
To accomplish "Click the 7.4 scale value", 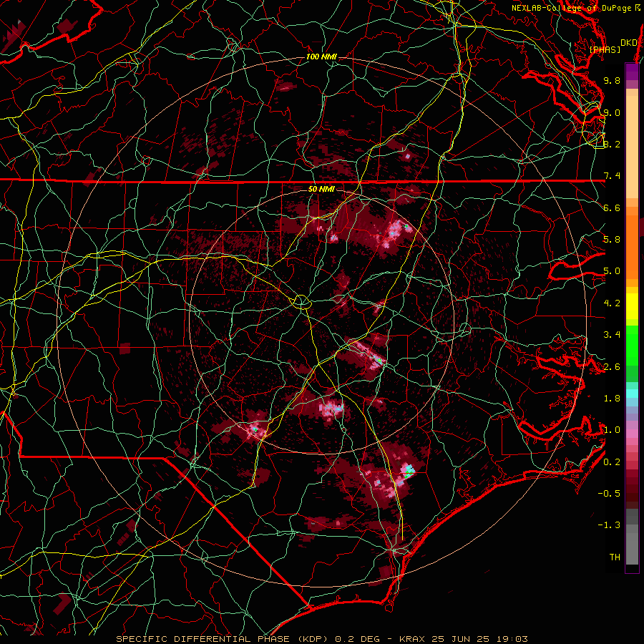I will 612,176.
